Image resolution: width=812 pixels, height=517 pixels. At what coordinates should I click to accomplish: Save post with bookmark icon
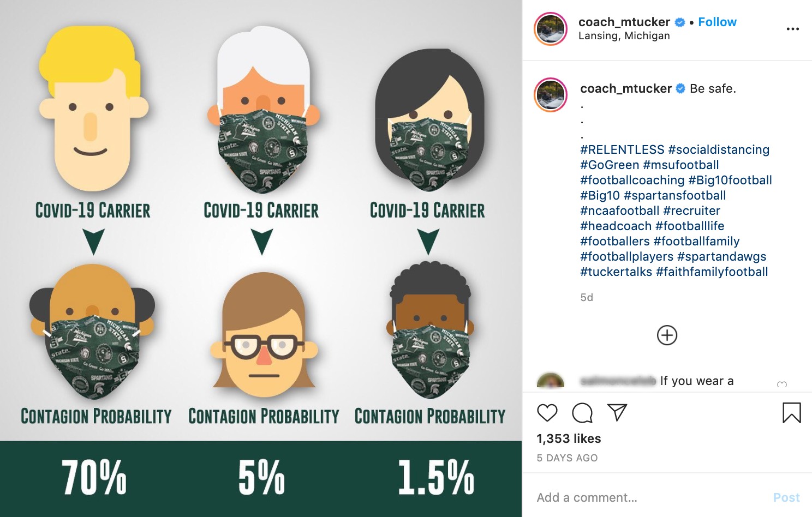[x=792, y=413]
